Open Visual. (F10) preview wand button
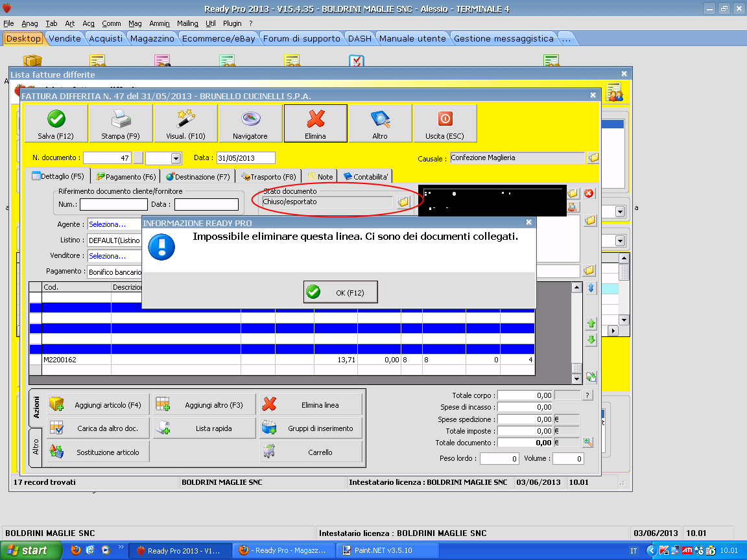 click(x=185, y=123)
